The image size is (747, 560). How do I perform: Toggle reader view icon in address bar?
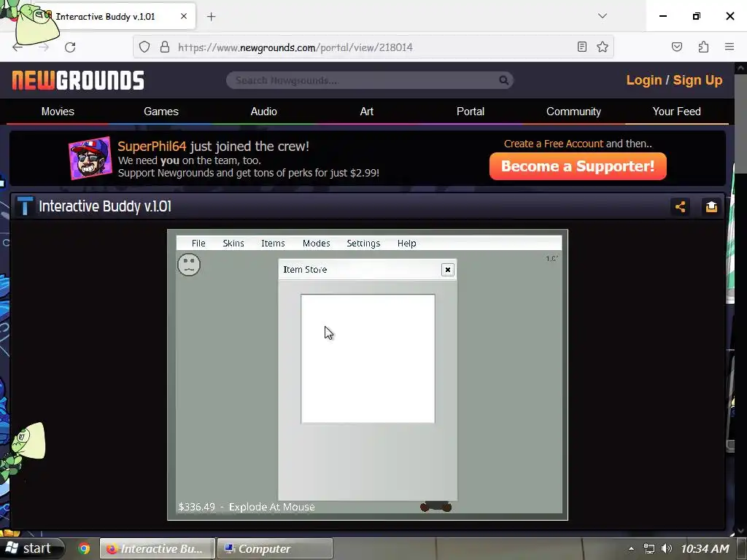[x=581, y=47]
